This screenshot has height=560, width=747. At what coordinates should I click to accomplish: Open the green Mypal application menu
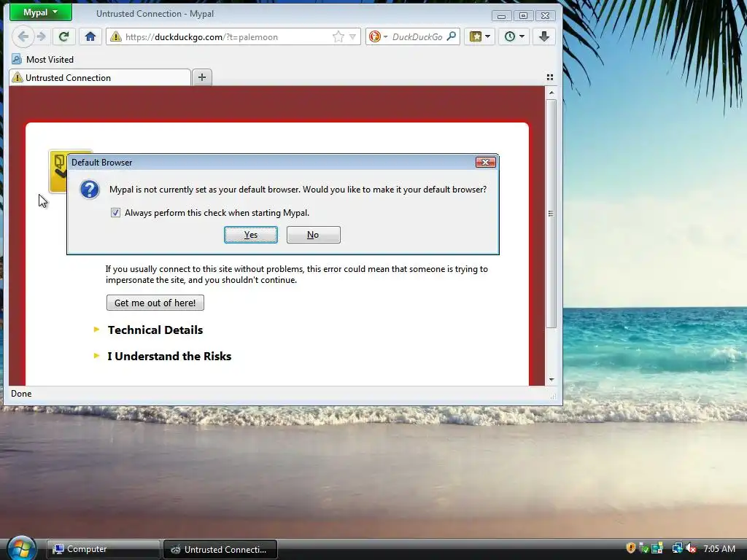tap(41, 12)
